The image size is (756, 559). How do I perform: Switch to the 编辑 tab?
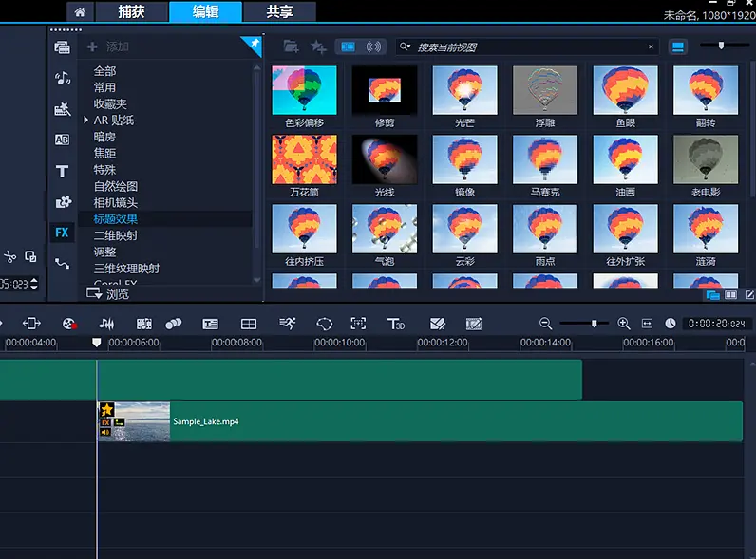pyautogui.click(x=205, y=11)
